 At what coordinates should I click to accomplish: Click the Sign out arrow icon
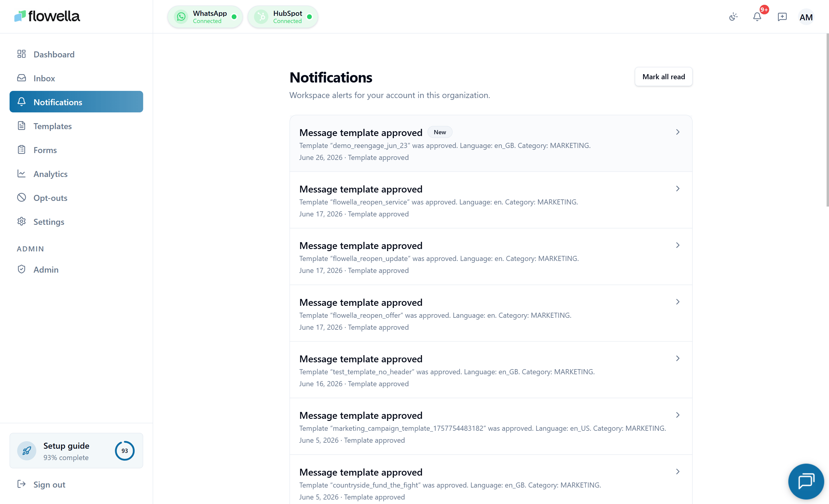[22, 484]
